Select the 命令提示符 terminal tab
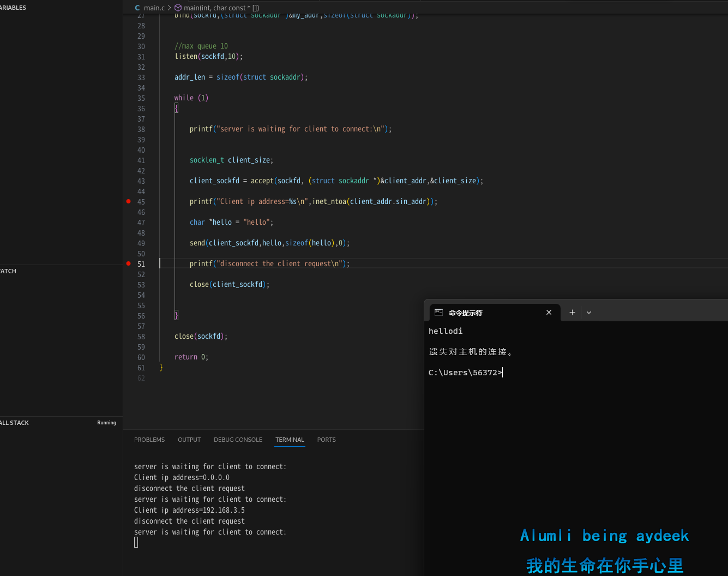728x576 pixels. 495,313
